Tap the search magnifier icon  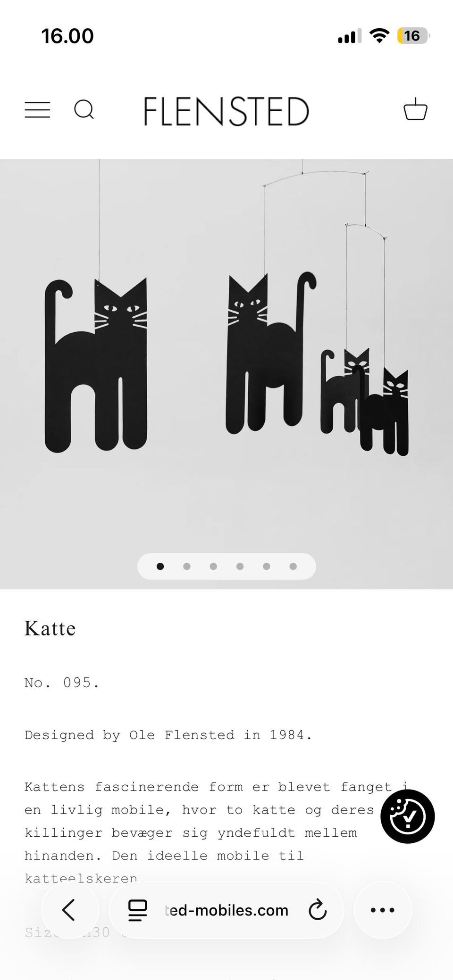(x=84, y=110)
